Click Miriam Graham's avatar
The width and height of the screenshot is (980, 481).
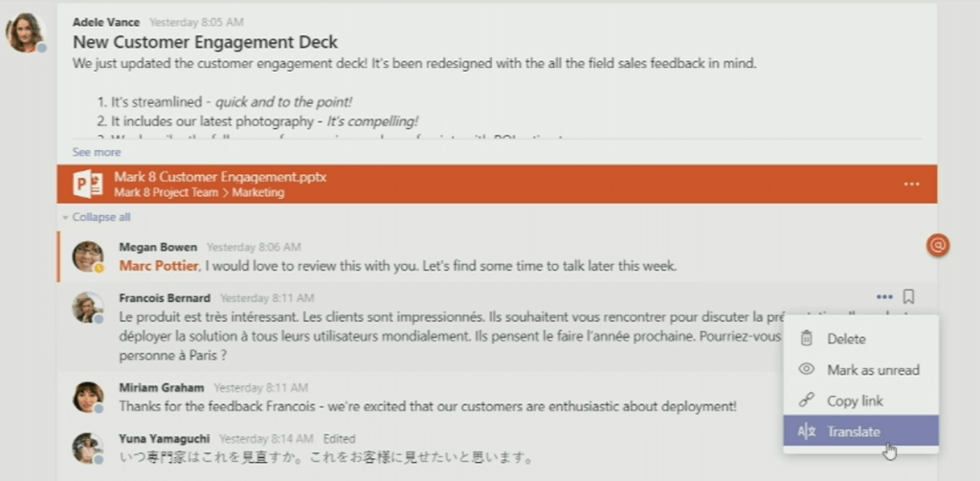click(x=88, y=397)
